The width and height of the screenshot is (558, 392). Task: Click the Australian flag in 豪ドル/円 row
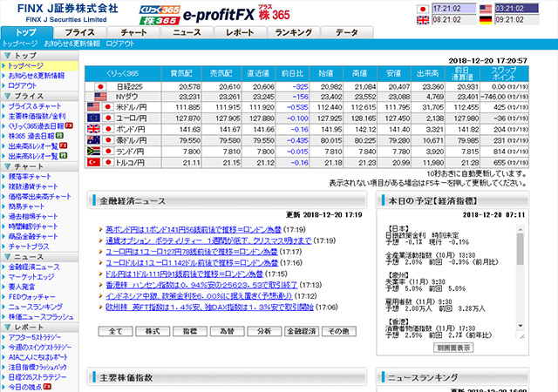pyautogui.click(x=93, y=139)
